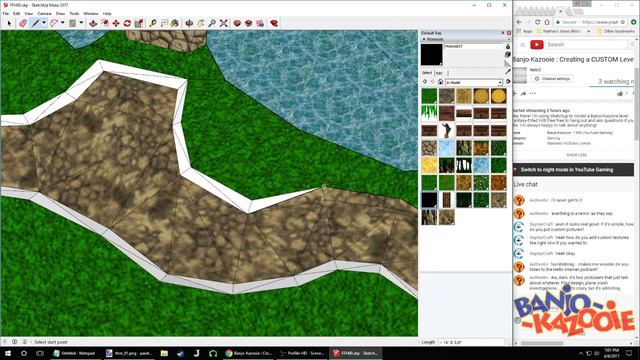
Task: Click the Zoom Extents tool
Action: click(x=224, y=23)
